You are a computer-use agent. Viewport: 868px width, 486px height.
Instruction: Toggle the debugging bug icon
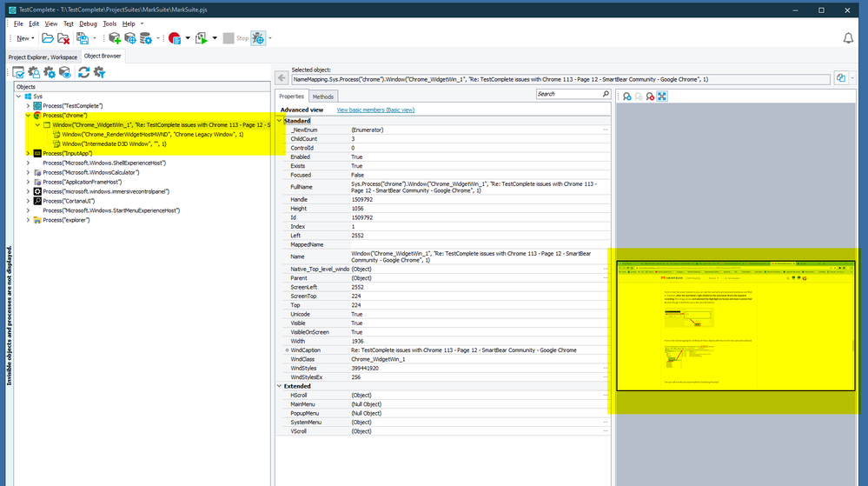[x=259, y=38]
